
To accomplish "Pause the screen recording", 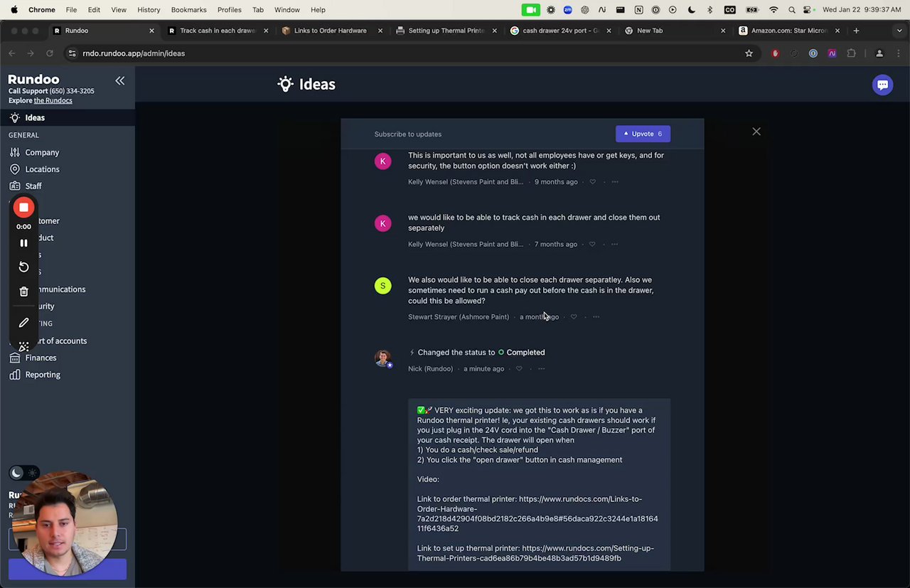I will coord(23,243).
